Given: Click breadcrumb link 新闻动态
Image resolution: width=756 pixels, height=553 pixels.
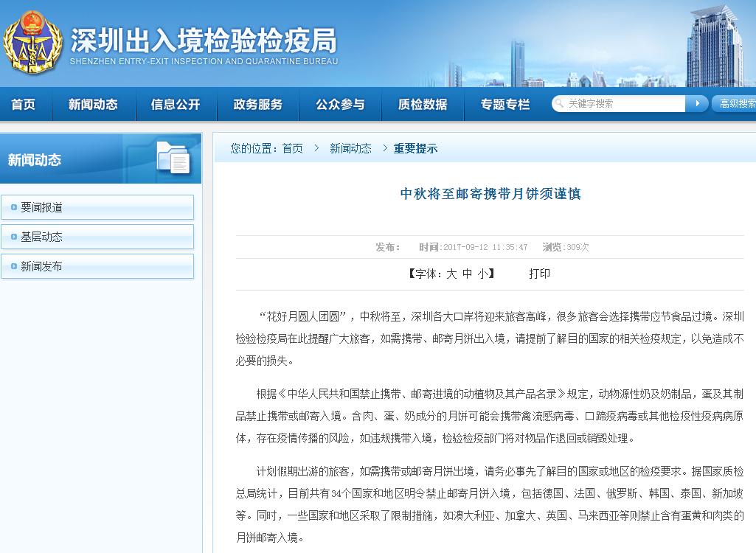Looking at the screenshot, I should (350, 148).
